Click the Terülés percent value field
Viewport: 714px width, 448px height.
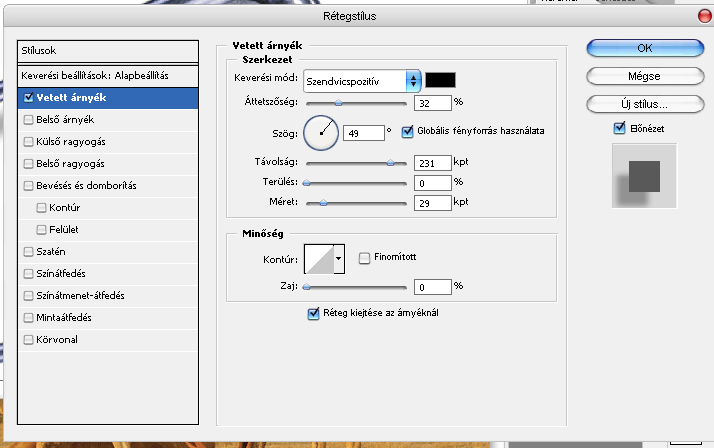[x=433, y=183]
